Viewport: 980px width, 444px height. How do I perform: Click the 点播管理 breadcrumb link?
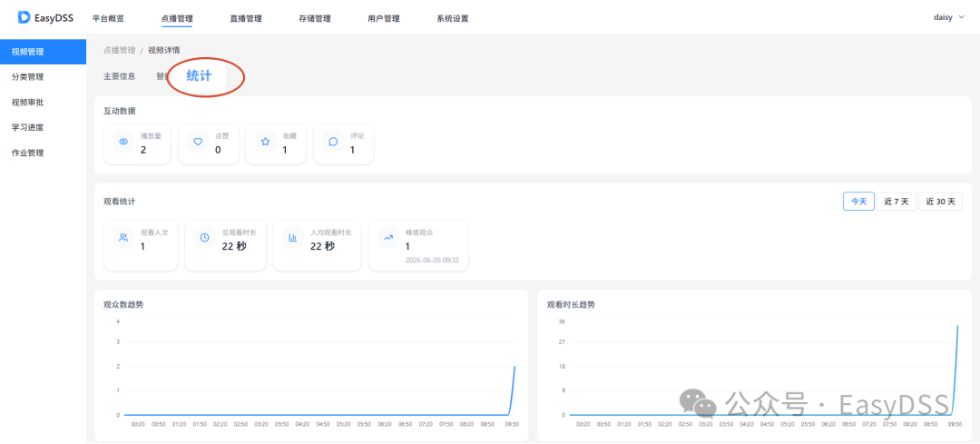[120, 50]
